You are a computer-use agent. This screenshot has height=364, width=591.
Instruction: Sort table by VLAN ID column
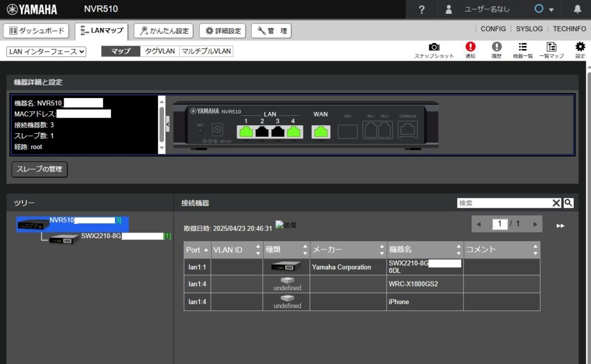click(237, 250)
